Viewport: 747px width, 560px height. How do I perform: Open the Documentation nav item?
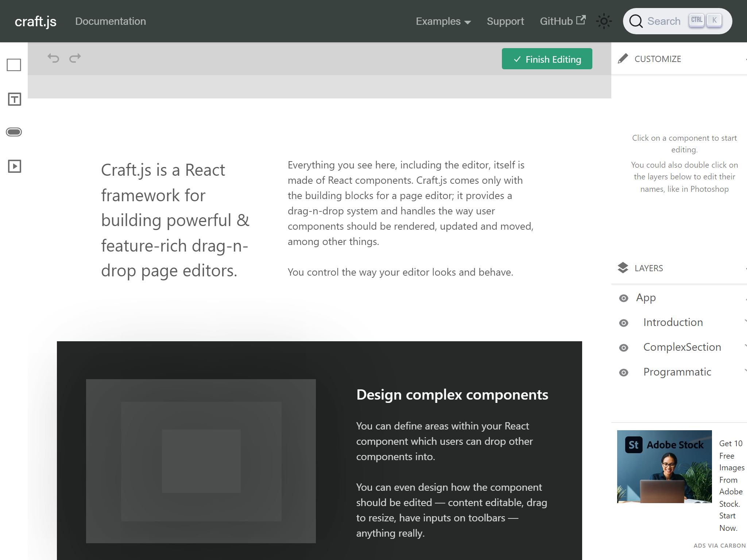point(111,21)
